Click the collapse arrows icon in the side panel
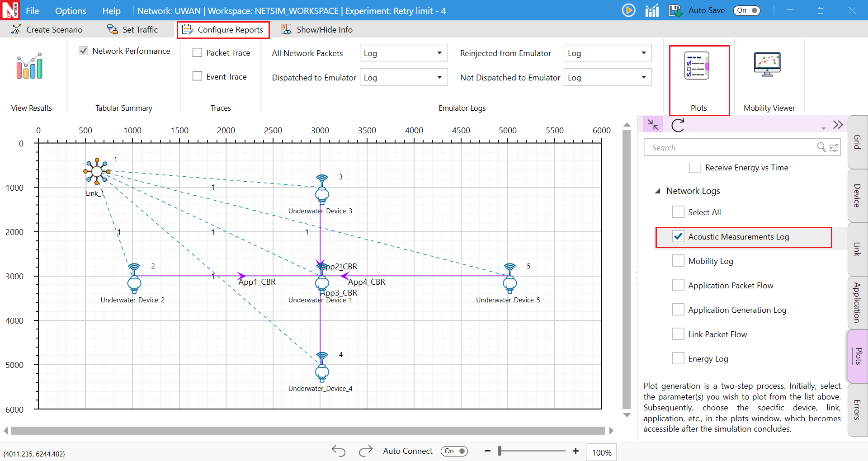Image resolution: width=868 pixels, height=461 pixels. 653,125
